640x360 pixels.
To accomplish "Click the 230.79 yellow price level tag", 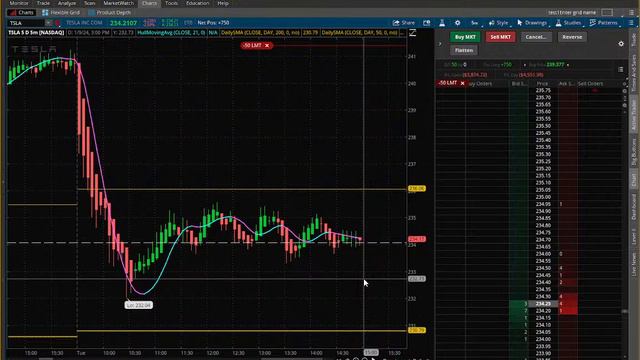I will click(417, 330).
